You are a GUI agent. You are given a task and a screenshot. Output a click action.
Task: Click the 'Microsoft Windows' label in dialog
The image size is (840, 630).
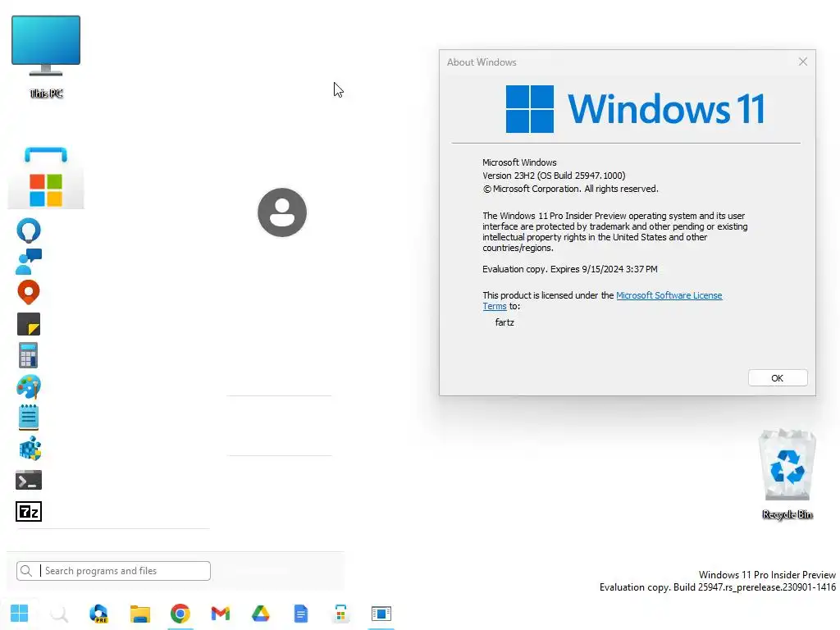coord(519,162)
